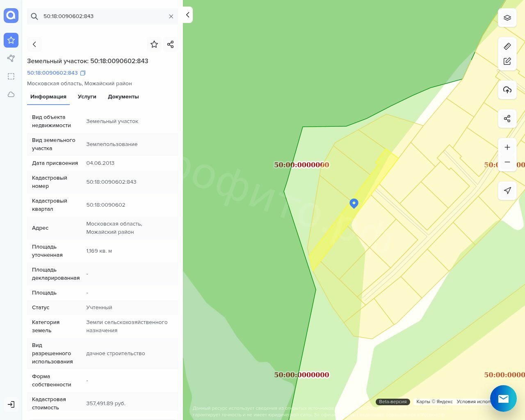This screenshot has height=420, width=525.
Task: Switch to the Услуги tab
Action: point(87,97)
